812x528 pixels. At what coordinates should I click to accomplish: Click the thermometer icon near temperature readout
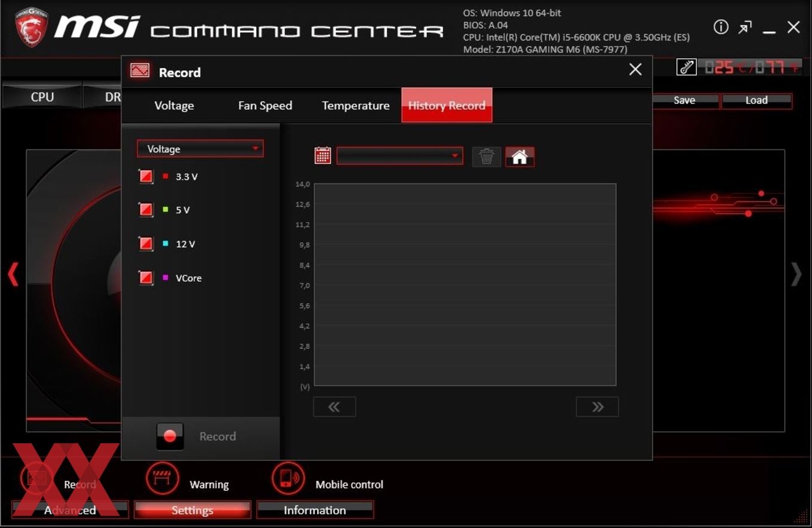point(687,67)
